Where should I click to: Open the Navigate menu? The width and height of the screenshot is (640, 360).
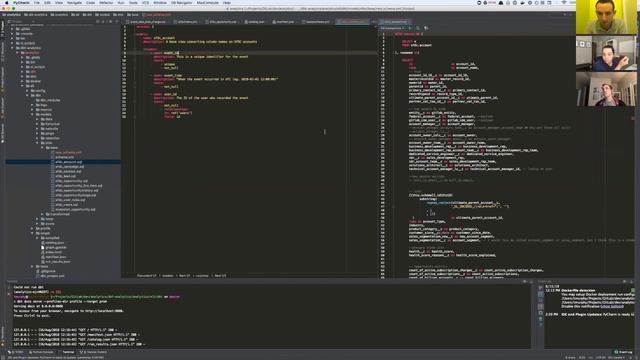point(74,2)
